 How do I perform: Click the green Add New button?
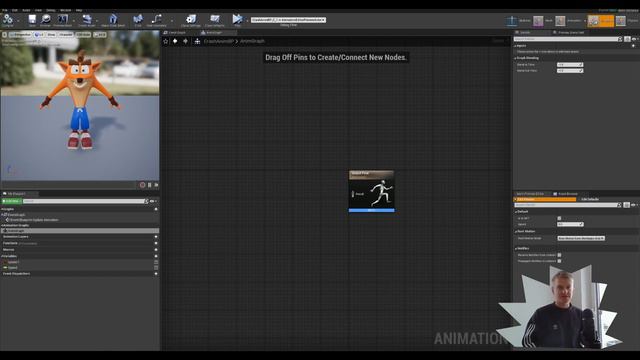[11, 201]
